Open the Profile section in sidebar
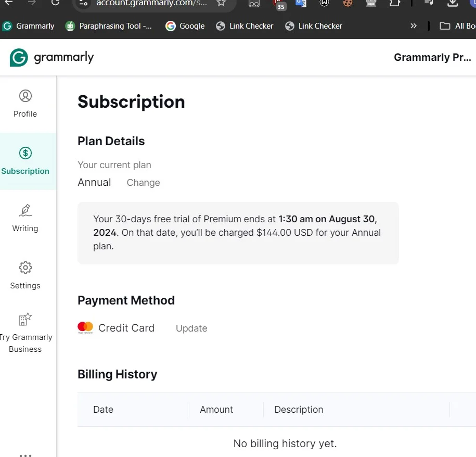 (25, 104)
